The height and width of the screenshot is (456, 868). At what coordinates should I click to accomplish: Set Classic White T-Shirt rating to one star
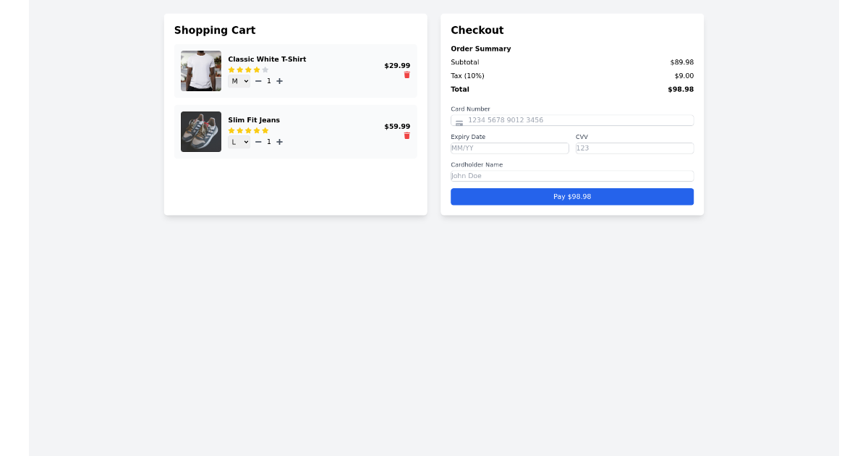[x=231, y=69]
